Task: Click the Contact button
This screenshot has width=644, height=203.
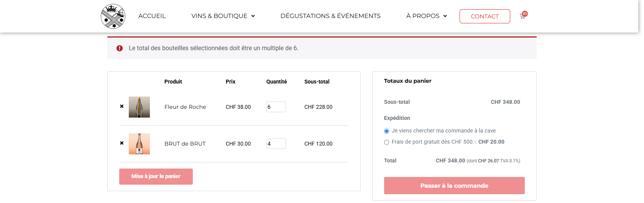Action: (x=485, y=16)
